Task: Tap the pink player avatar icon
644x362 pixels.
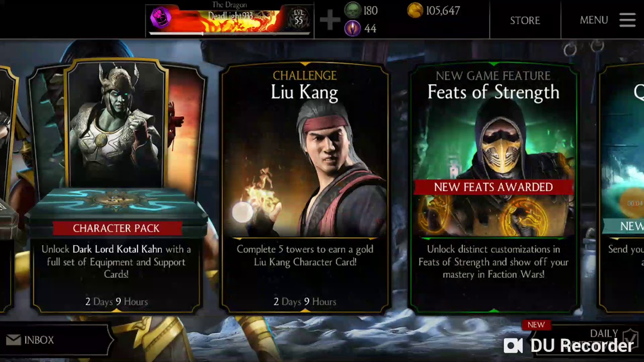Action: pyautogui.click(x=161, y=19)
